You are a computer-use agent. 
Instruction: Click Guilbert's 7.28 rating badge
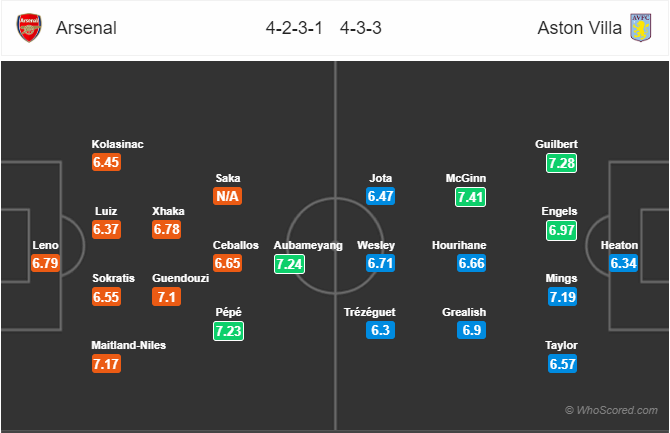pyautogui.click(x=561, y=163)
